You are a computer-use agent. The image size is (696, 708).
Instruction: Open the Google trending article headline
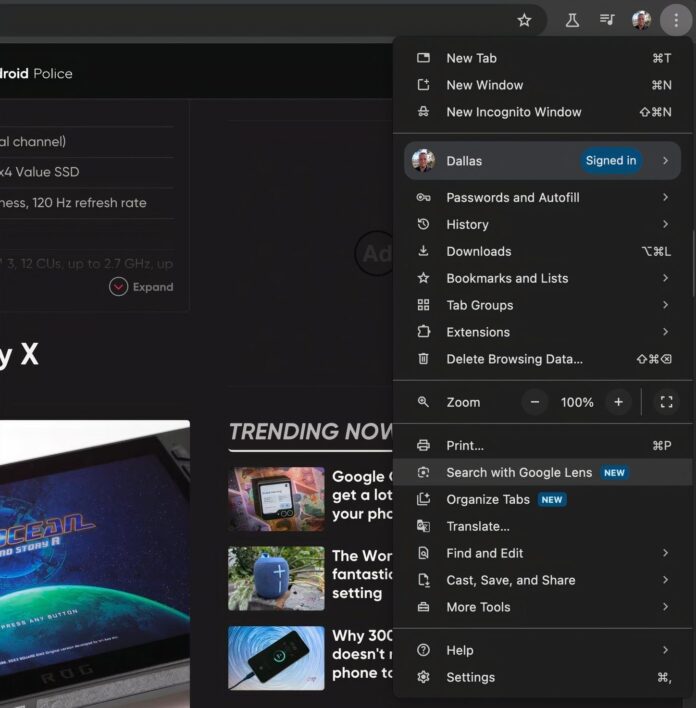click(x=362, y=495)
